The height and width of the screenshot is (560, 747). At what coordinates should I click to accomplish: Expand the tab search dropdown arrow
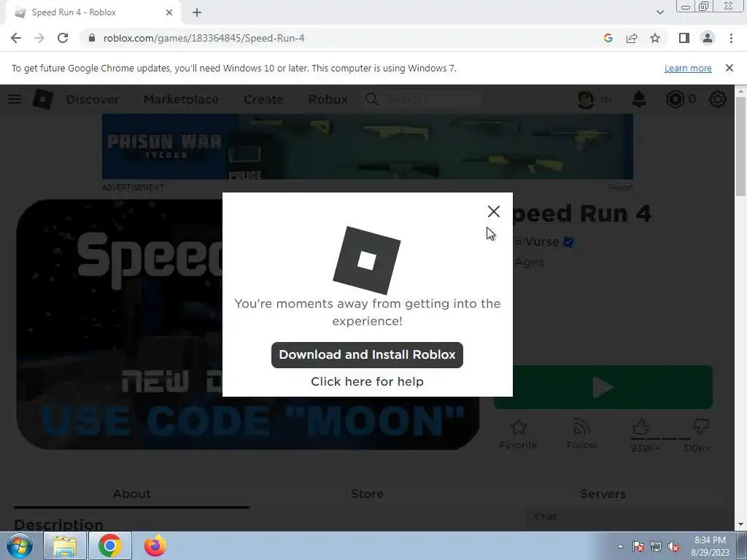click(x=659, y=12)
